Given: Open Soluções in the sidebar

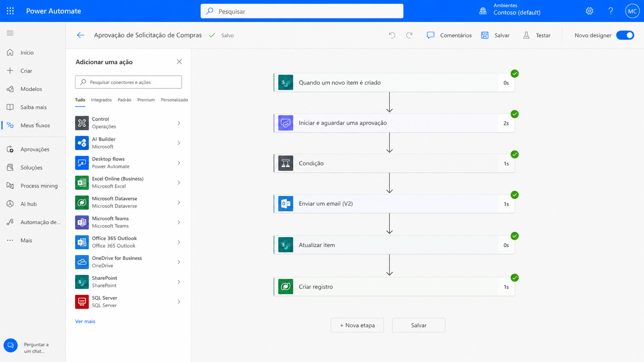Looking at the screenshot, I should (x=33, y=167).
